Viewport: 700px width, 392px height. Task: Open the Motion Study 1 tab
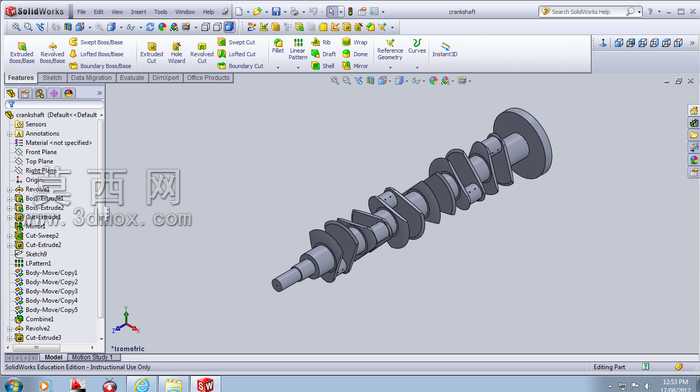click(93, 357)
